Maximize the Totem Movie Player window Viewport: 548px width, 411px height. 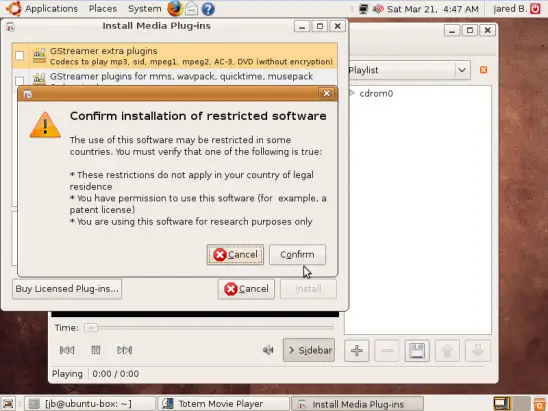[470, 30]
